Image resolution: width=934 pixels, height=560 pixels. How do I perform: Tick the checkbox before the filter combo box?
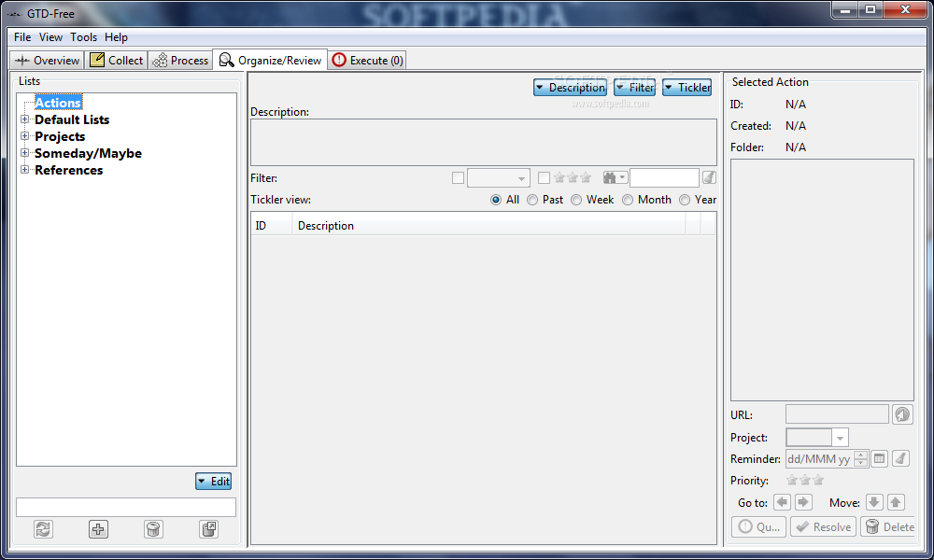pyautogui.click(x=458, y=178)
